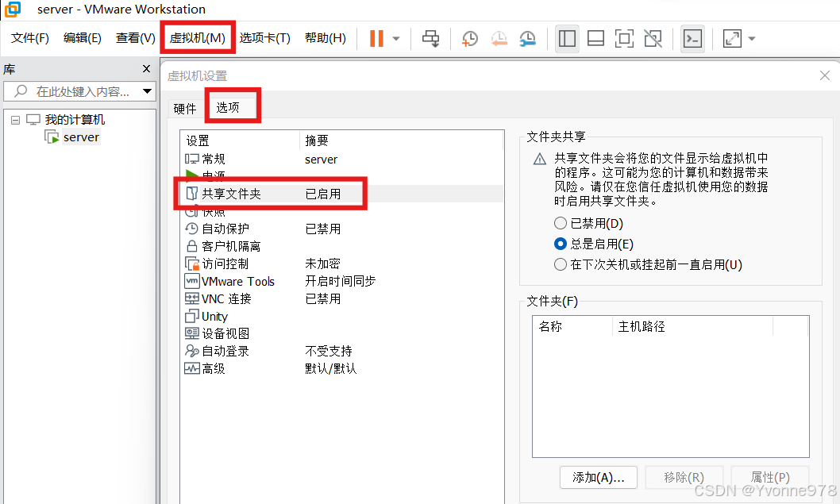
Task: Select the Unity settings row
Action: 341,316
